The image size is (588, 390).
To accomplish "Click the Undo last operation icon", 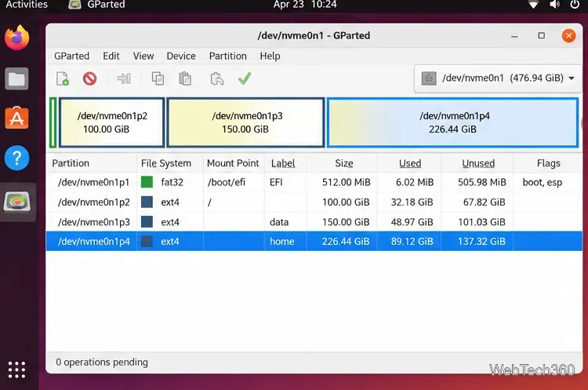I will point(216,78).
